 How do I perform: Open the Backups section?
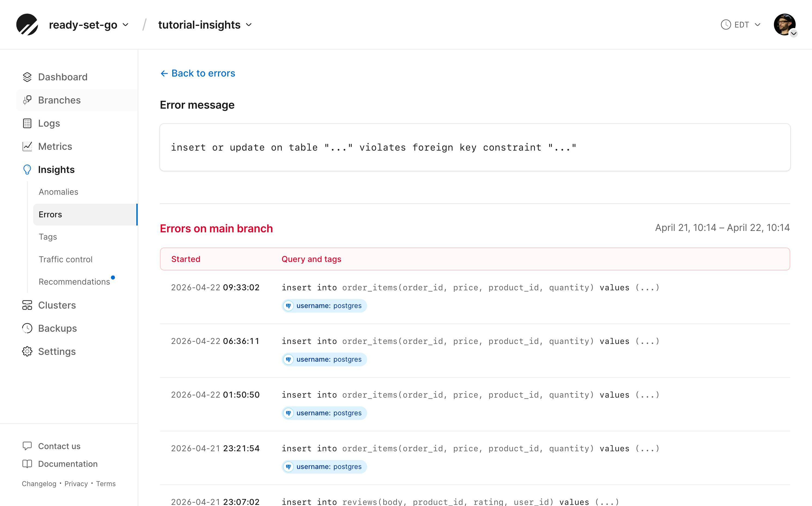(57, 328)
